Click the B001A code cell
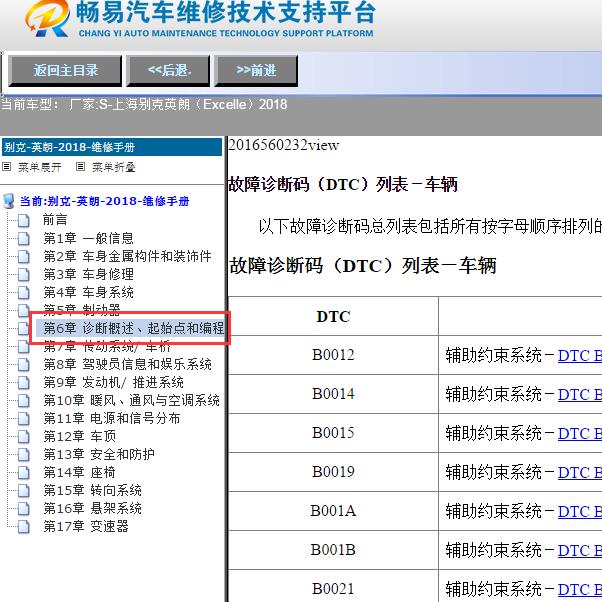 [333, 511]
